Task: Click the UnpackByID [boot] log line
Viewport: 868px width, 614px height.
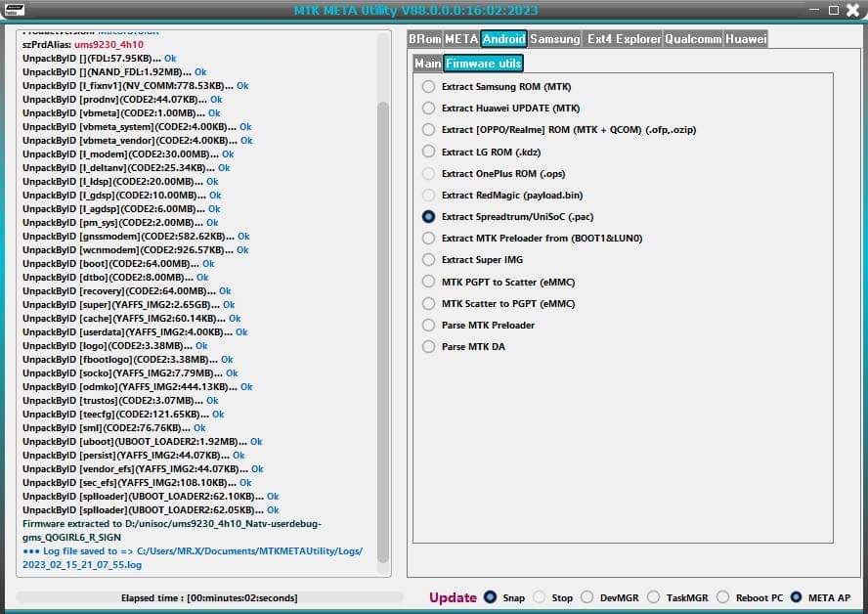Action: coord(118,264)
